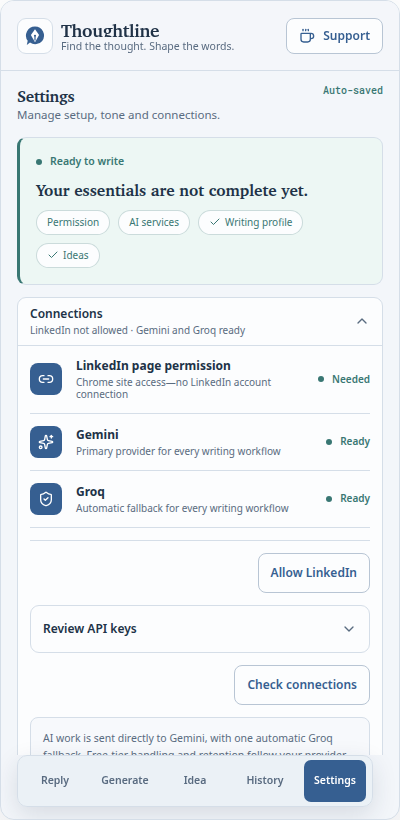400x820 pixels.
Task: Click 'Manage setup, tone and connections.' text
Action: (119, 115)
